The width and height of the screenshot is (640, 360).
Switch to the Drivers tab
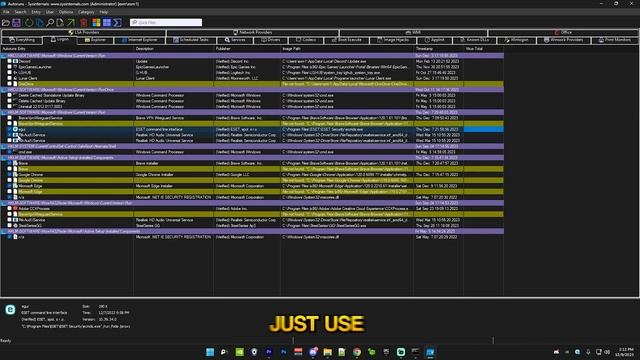click(270, 40)
